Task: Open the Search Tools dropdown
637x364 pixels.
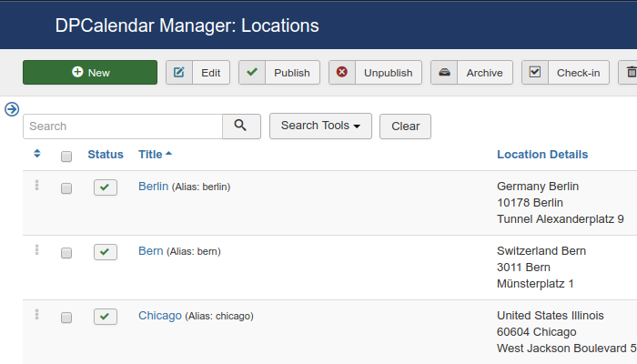Action: pyautogui.click(x=320, y=126)
